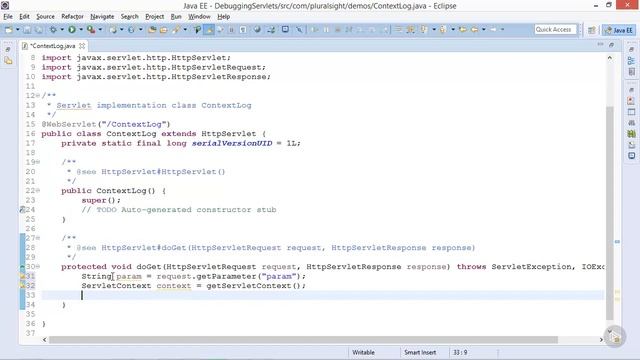Viewport: 640px width, 360px height.
Task: Open the New Package dropdown arrow
Action: (122, 30)
